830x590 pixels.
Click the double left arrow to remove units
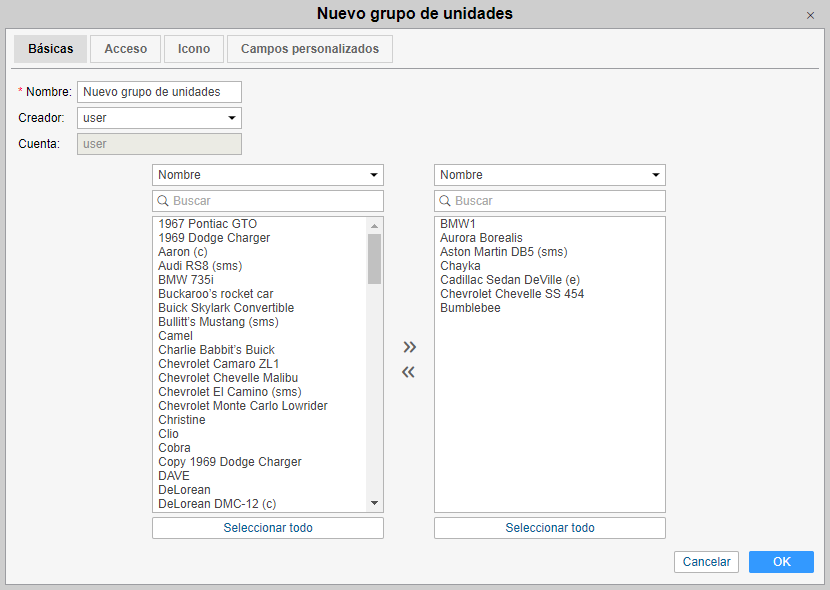pyautogui.click(x=408, y=373)
